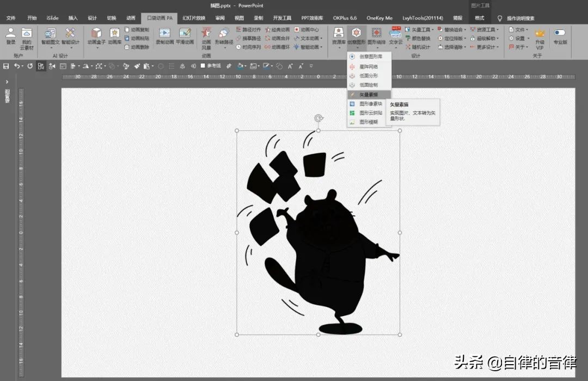The height and width of the screenshot is (381, 588).
Task: Click the rotation handle above the picture
Action: click(318, 118)
